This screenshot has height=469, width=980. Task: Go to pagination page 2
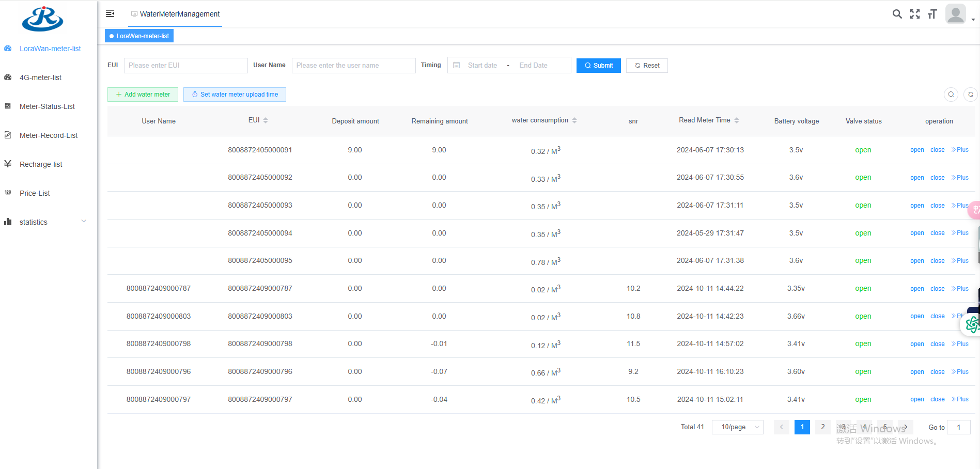tap(823, 427)
